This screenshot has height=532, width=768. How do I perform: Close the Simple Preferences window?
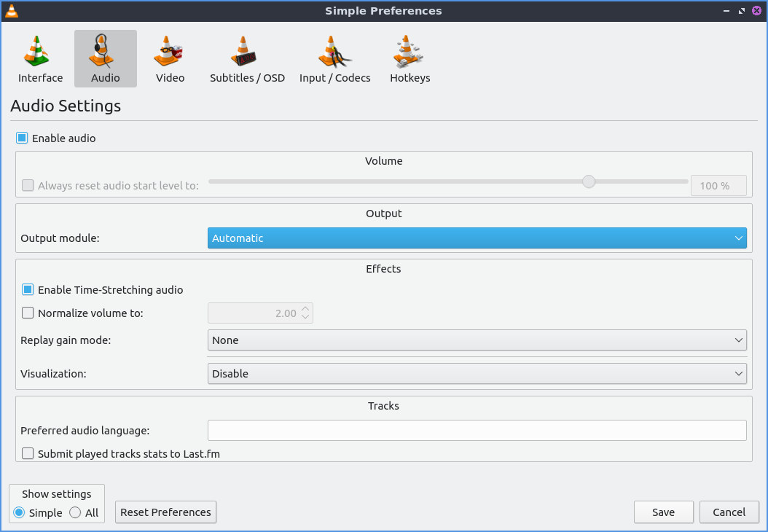coord(756,11)
